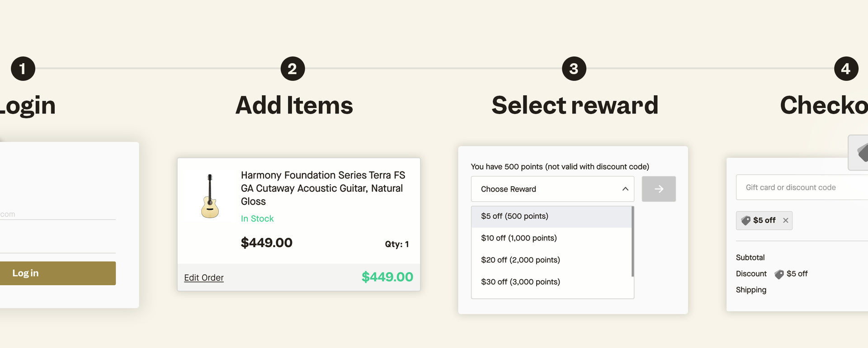Select $5 off (500 points) reward
The height and width of the screenshot is (348, 868).
click(x=514, y=216)
